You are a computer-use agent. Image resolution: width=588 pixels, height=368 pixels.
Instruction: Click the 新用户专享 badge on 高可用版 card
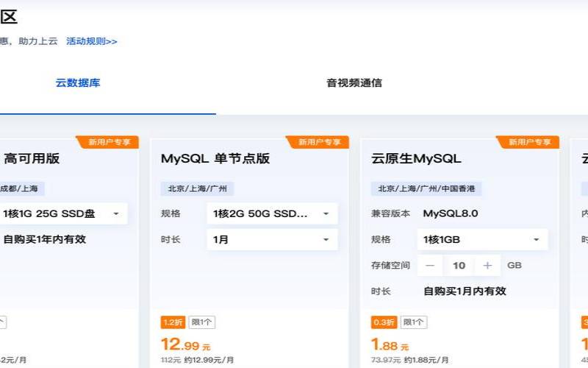pyautogui.click(x=108, y=142)
